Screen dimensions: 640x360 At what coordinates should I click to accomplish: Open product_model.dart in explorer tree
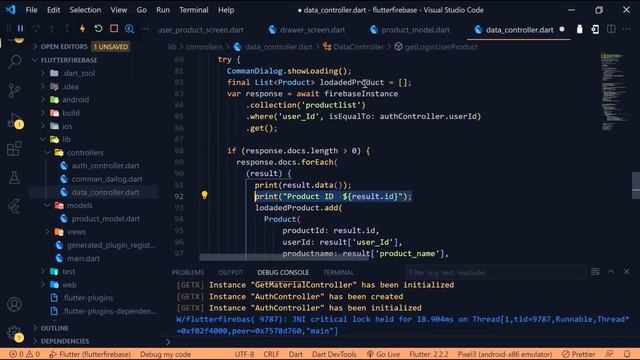coord(105,219)
